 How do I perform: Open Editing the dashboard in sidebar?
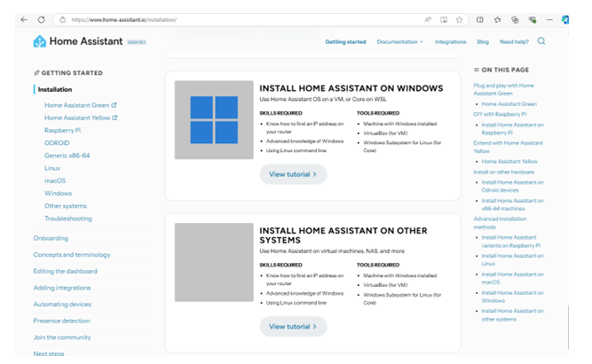point(65,271)
